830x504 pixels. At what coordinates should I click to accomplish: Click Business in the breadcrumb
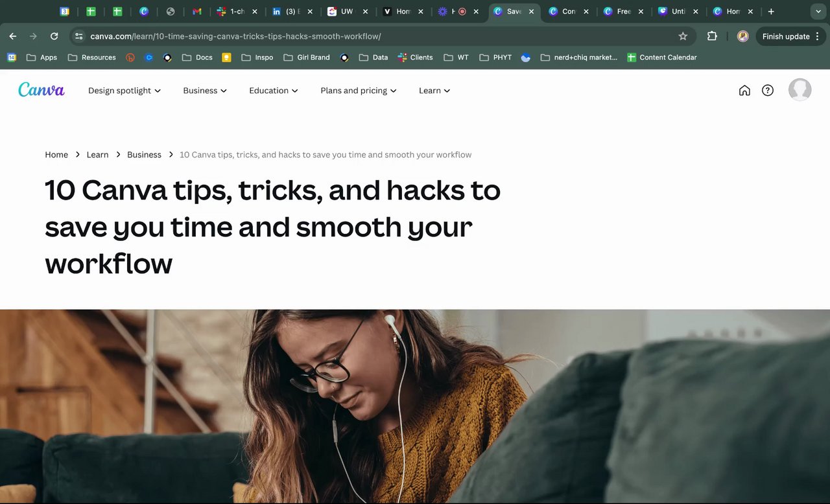(x=144, y=155)
